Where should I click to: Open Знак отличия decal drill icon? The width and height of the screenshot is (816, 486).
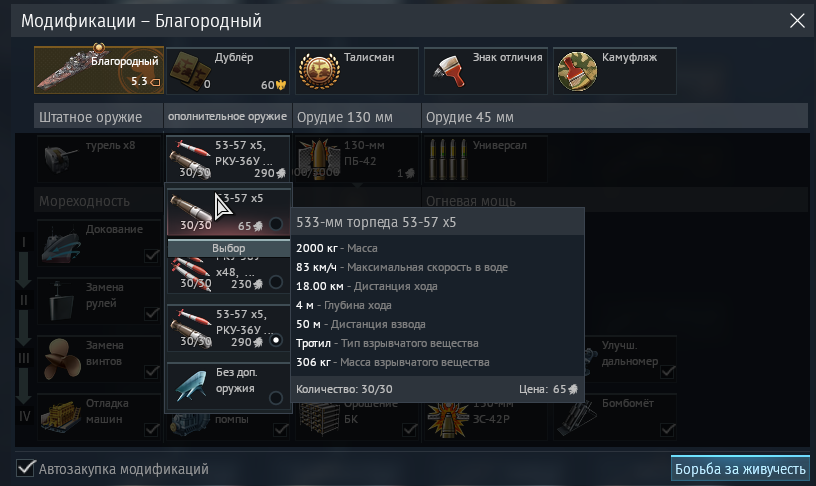[449, 71]
